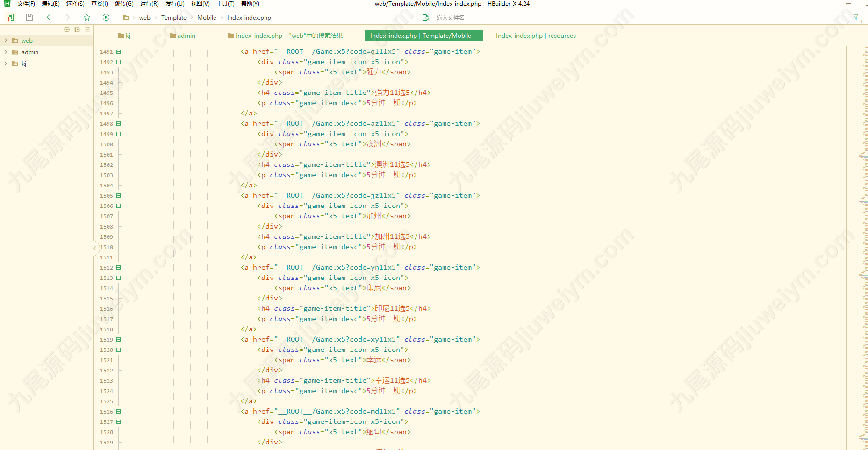Click collapse-all icon in project panel
The height and width of the screenshot is (450, 868).
tap(77, 29)
